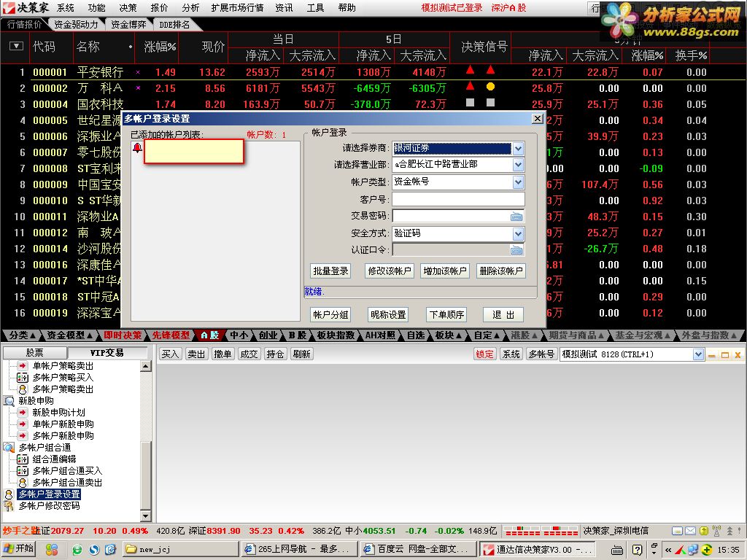The width and height of the screenshot is (747, 560).
Task: Open the 功能 menu
Action: point(97,7)
